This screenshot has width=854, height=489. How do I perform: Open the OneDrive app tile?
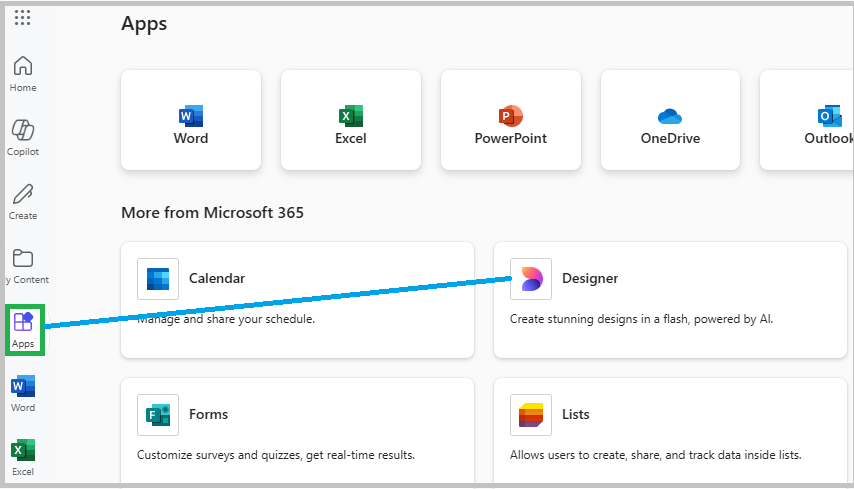pos(670,120)
